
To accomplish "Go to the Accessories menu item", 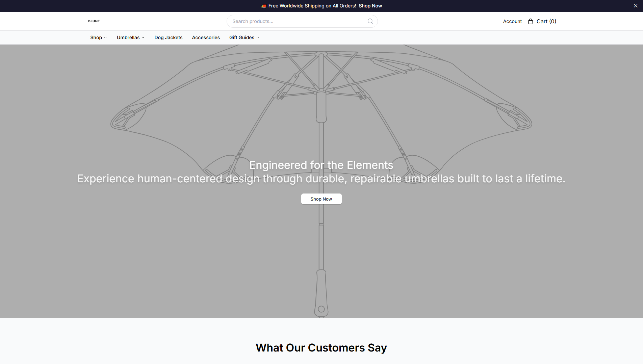I will point(206,37).
